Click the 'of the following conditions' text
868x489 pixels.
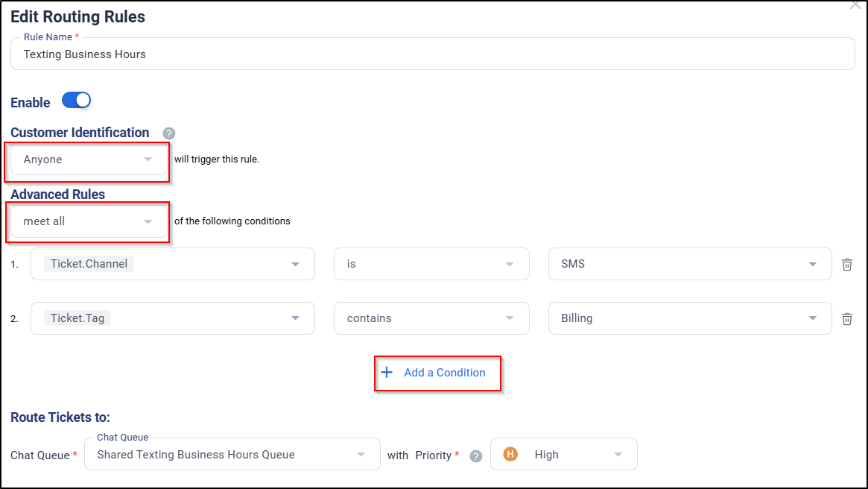pos(232,221)
